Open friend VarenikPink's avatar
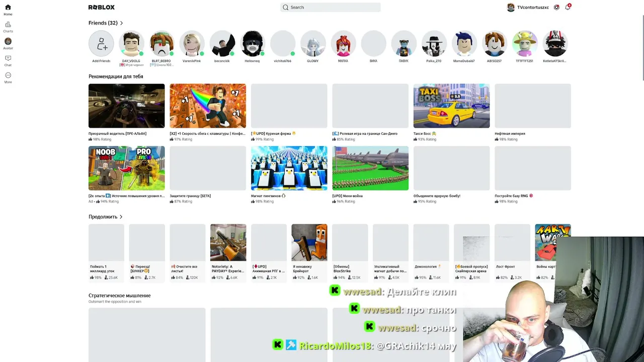Screen dimensions: 644x362 coord(192,44)
